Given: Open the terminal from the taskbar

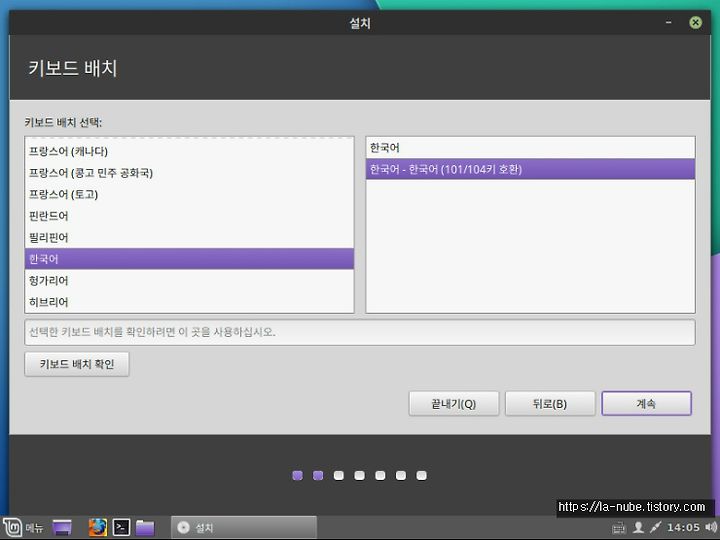Looking at the screenshot, I should pyautogui.click(x=121, y=528).
